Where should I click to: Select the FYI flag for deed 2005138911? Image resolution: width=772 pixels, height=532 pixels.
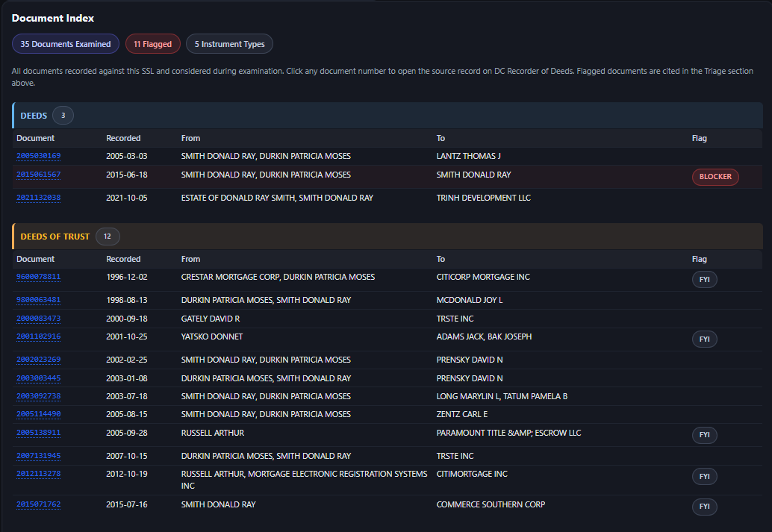(704, 435)
